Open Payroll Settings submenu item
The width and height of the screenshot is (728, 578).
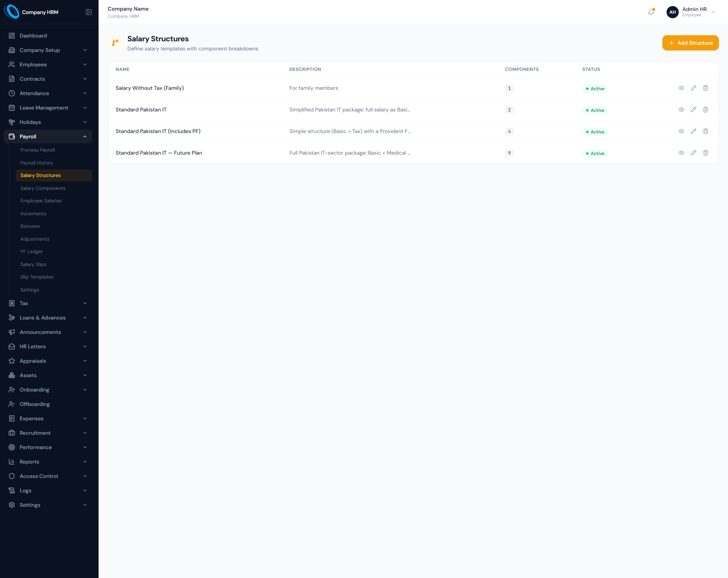(x=54, y=290)
